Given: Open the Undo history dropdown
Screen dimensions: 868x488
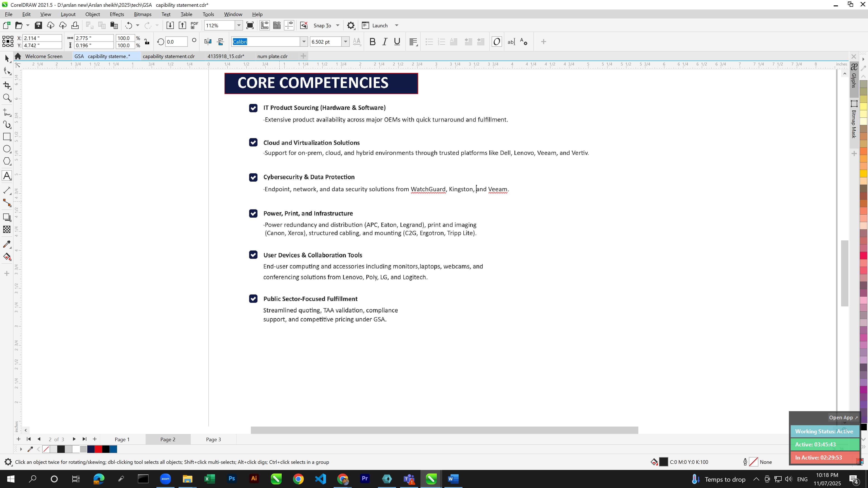Looking at the screenshot, I should click(x=137, y=26).
